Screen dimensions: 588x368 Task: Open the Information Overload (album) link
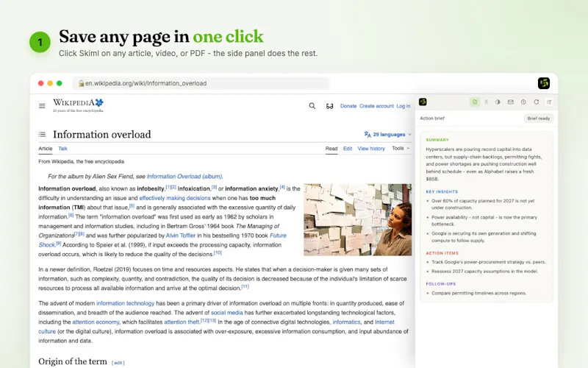(x=184, y=177)
